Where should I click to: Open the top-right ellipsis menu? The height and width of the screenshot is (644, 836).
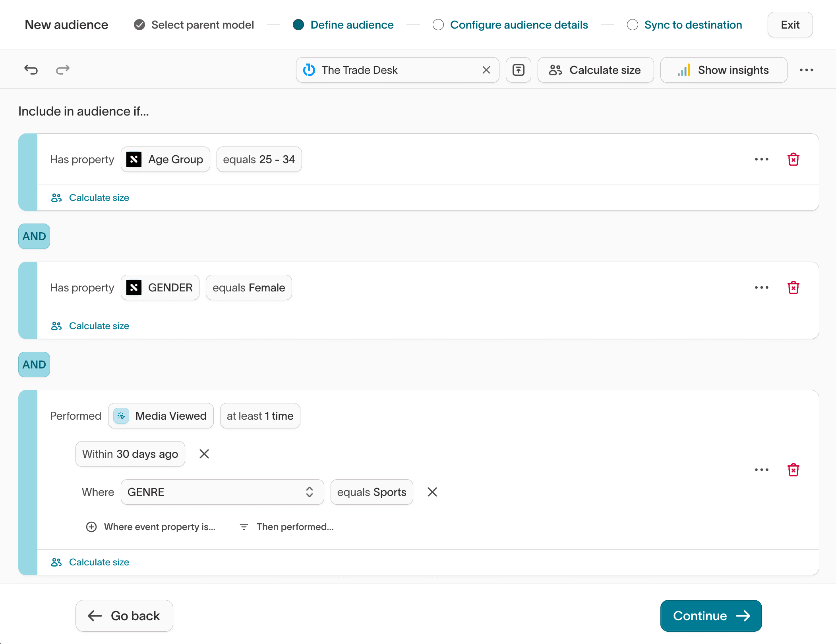click(x=806, y=70)
